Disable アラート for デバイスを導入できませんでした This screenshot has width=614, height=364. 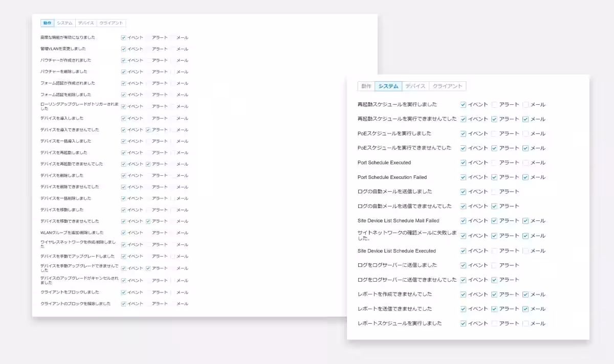148,129
